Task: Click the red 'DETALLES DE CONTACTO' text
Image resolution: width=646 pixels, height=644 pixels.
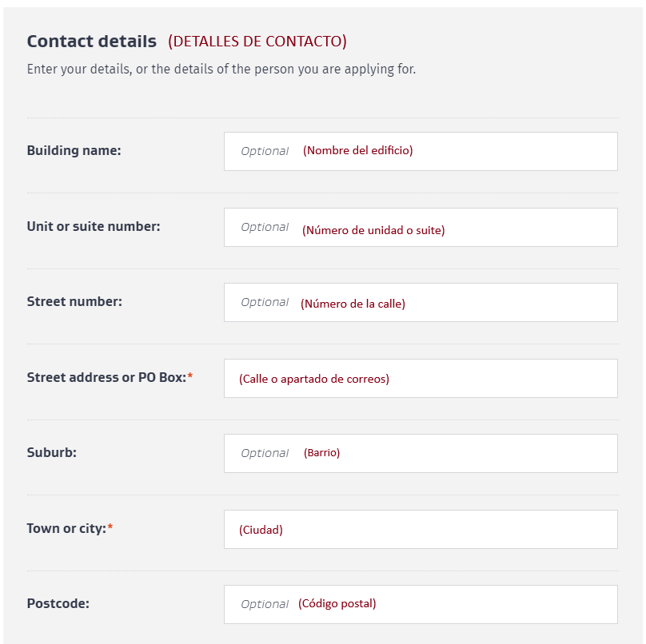Action: (x=257, y=41)
